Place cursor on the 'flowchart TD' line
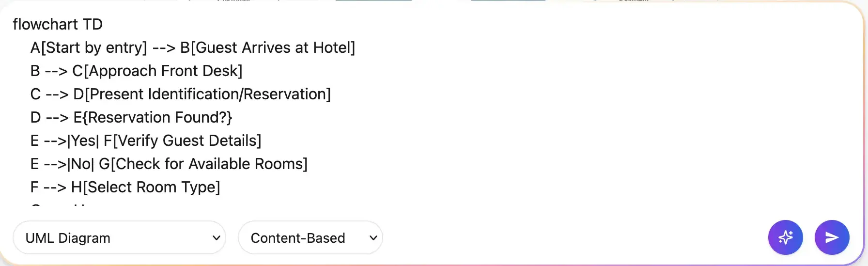The image size is (868, 266). point(58,24)
